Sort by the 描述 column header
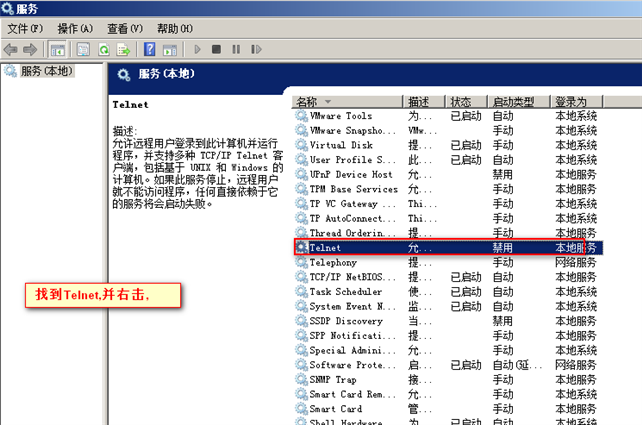 [424, 102]
